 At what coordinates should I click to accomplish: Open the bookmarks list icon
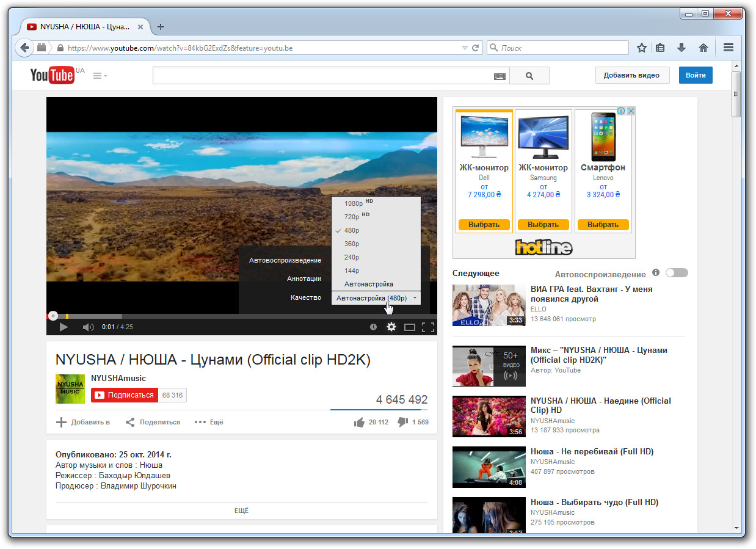coord(661,48)
